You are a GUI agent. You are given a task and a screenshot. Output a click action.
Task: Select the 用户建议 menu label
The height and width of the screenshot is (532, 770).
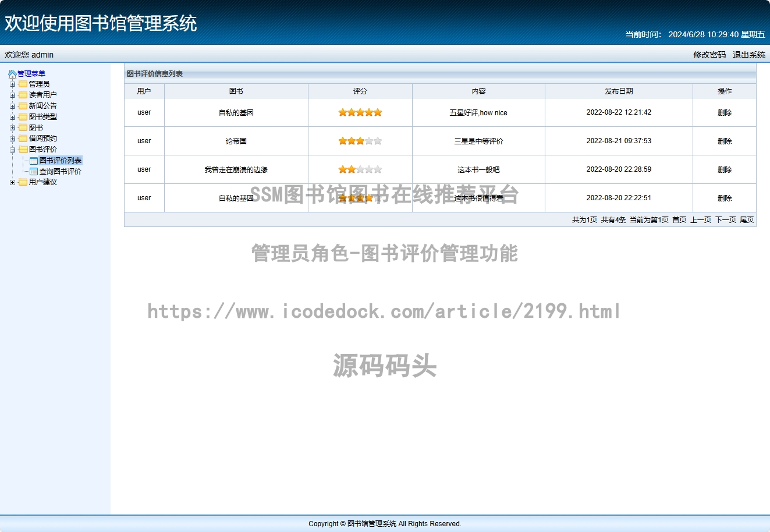point(43,182)
